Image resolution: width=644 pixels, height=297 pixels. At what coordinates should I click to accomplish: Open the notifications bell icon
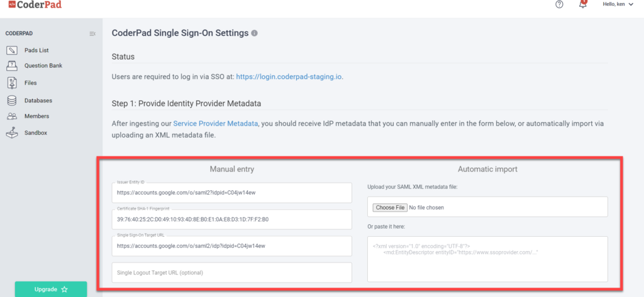pos(582,4)
